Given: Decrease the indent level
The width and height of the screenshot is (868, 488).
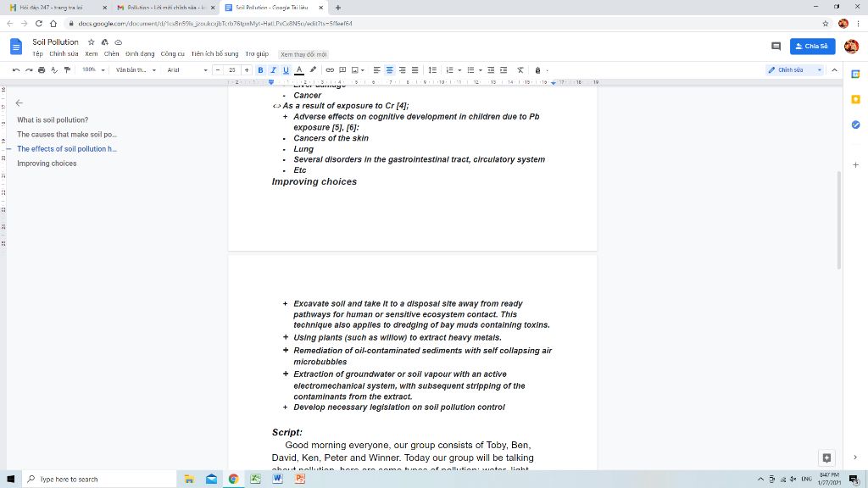Looking at the screenshot, I should (x=491, y=70).
